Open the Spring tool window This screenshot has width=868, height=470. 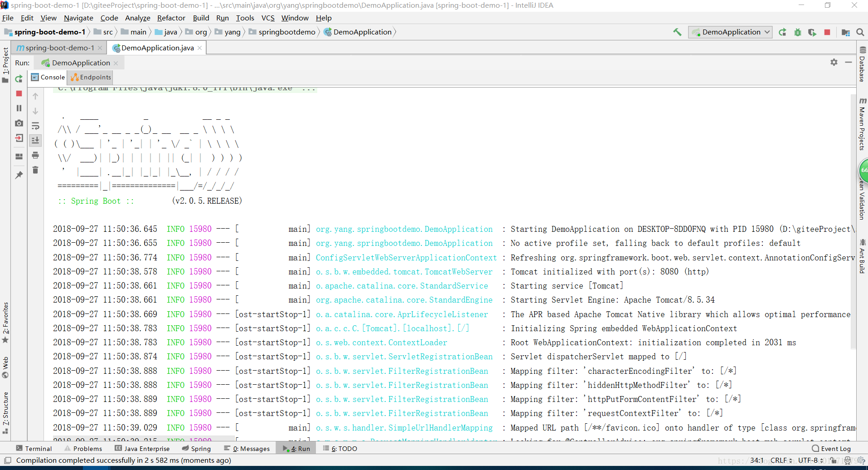[x=196, y=448]
